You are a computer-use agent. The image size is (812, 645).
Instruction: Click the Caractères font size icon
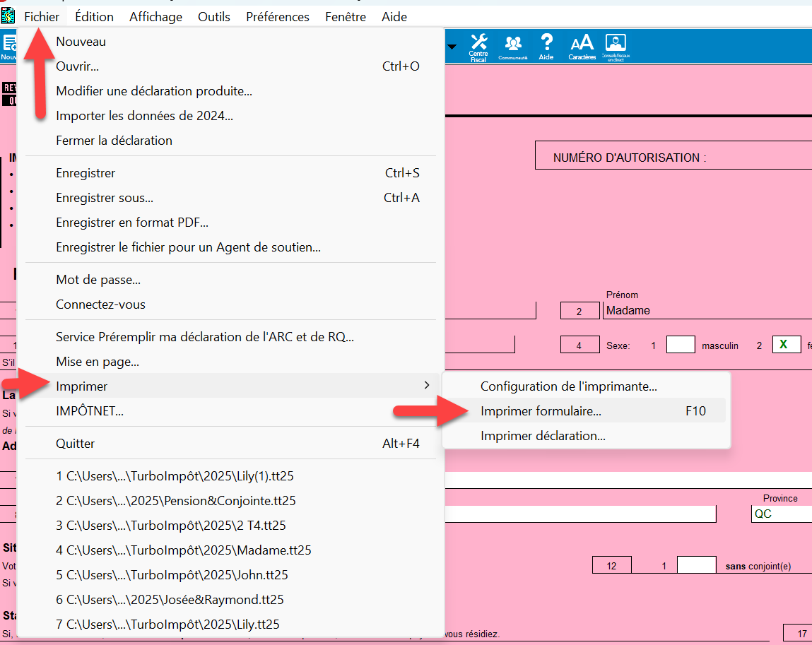click(x=582, y=47)
